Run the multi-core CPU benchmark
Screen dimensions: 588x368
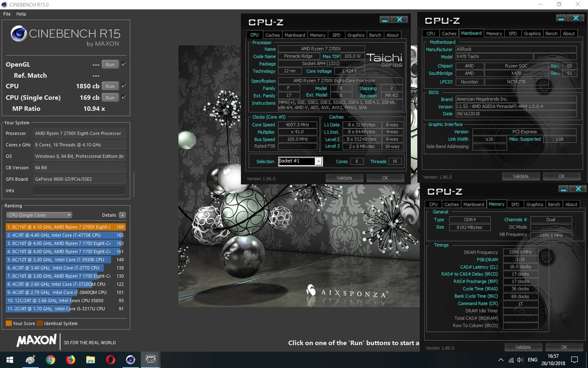tap(110, 86)
